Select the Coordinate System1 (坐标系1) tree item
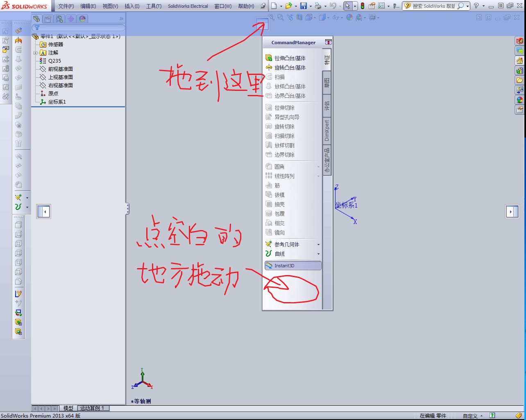 (x=53, y=102)
